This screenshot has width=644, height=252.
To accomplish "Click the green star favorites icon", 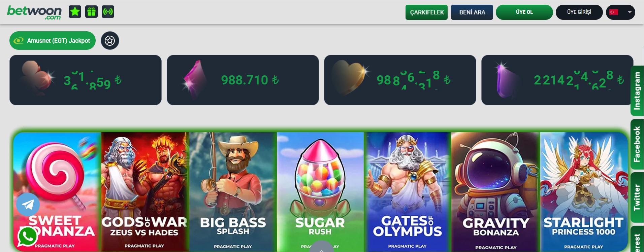I will (75, 12).
